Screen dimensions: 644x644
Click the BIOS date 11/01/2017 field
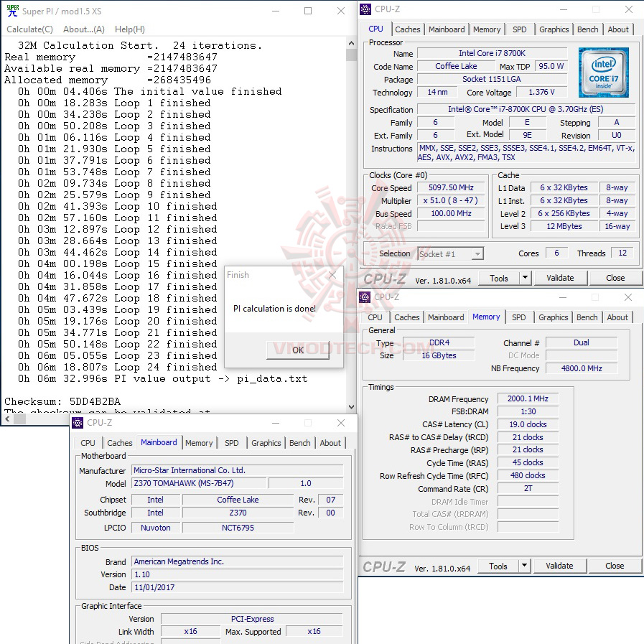(238, 587)
